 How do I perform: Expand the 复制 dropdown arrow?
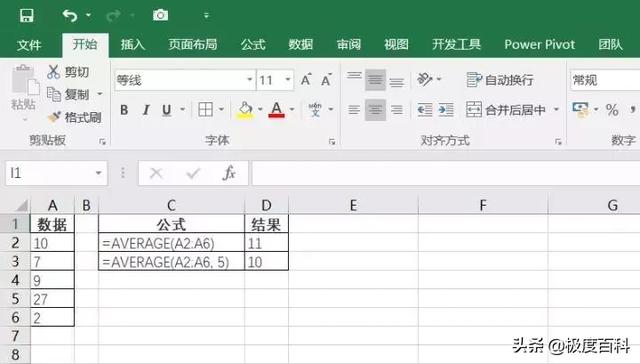(100, 94)
